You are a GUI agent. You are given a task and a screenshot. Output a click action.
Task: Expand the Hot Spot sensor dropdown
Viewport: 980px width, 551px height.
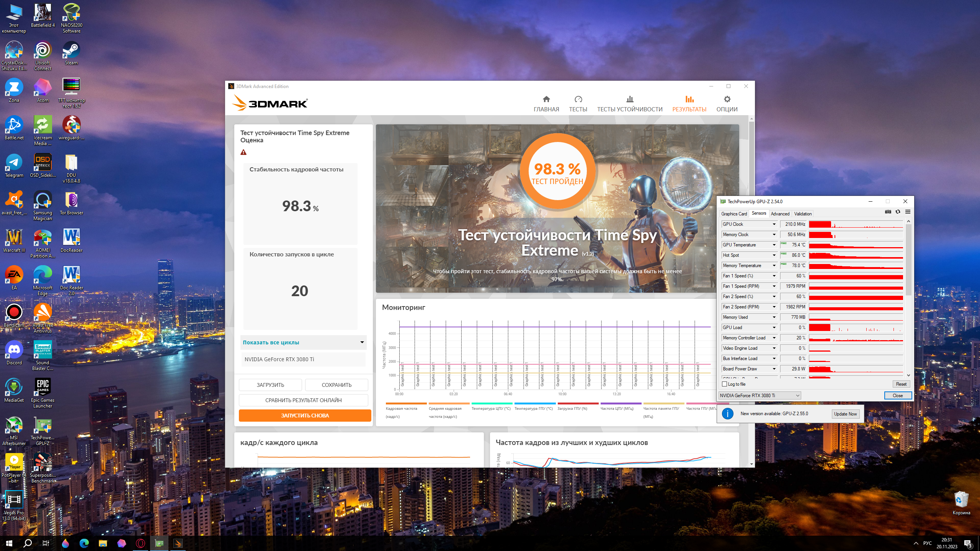coord(774,255)
